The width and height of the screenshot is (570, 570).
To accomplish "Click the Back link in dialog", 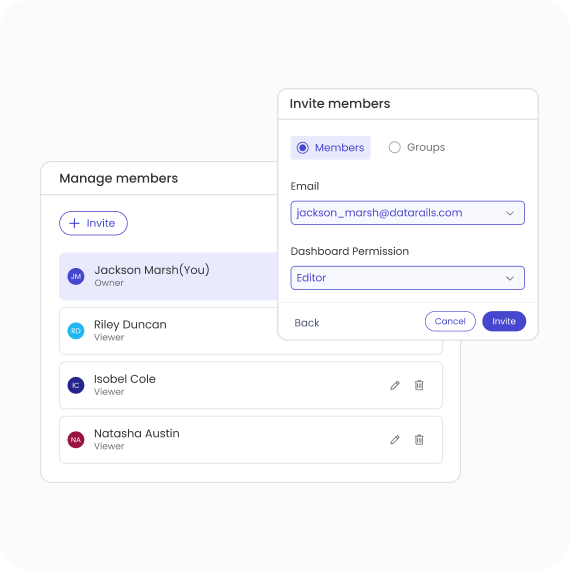I will (307, 323).
